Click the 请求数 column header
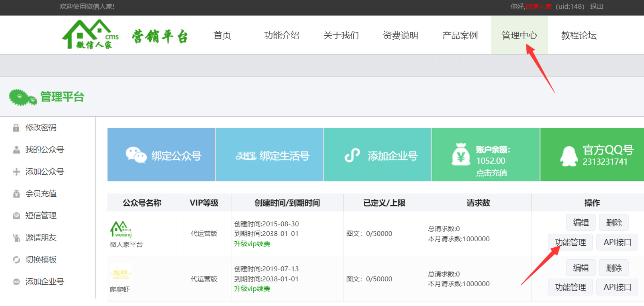This screenshot has height=306, width=644. point(478,203)
